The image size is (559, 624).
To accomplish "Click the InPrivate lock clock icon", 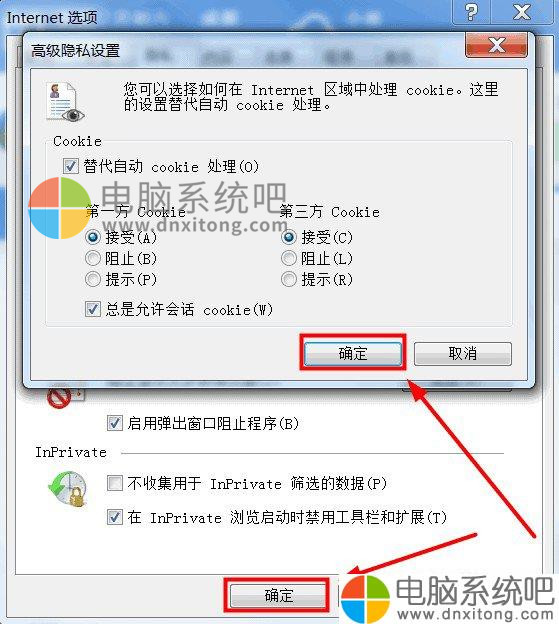I will [68, 489].
